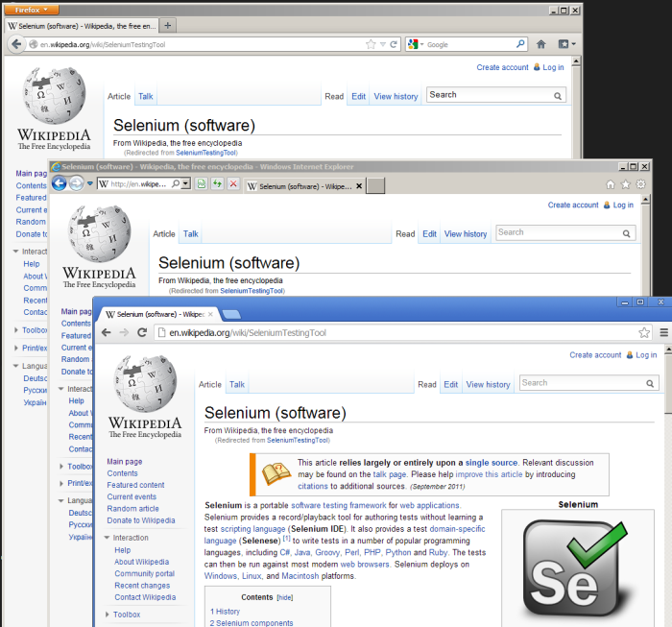Image resolution: width=672 pixels, height=627 pixels.
Task: Open new tab in Firefox
Action: [x=168, y=26]
